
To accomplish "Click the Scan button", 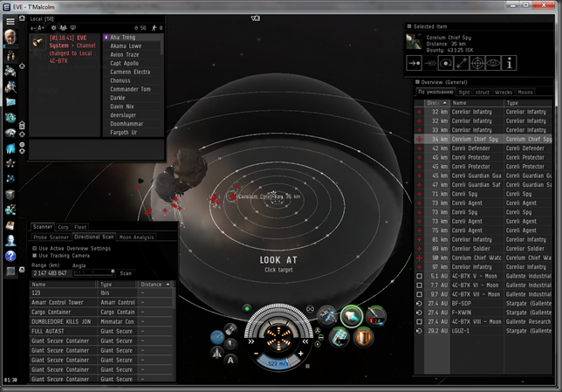I will click(x=126, y=273).
